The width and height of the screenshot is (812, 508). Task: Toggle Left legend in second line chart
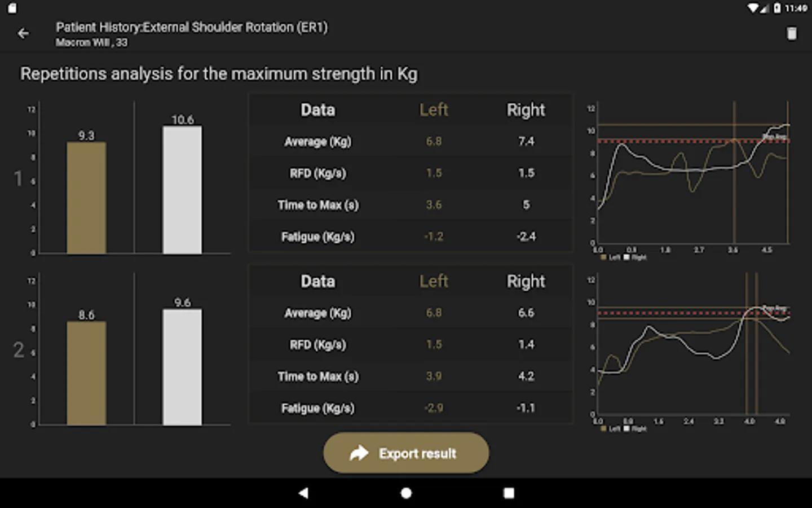coord(611,429)
